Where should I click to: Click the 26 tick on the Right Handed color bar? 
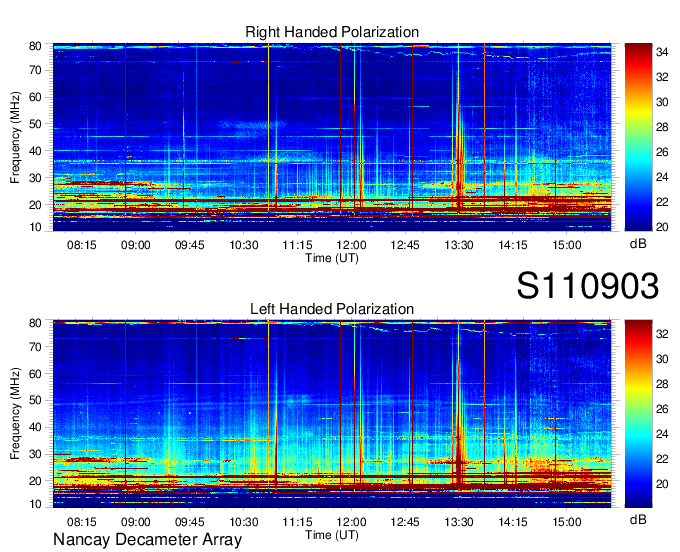point(662,152)
